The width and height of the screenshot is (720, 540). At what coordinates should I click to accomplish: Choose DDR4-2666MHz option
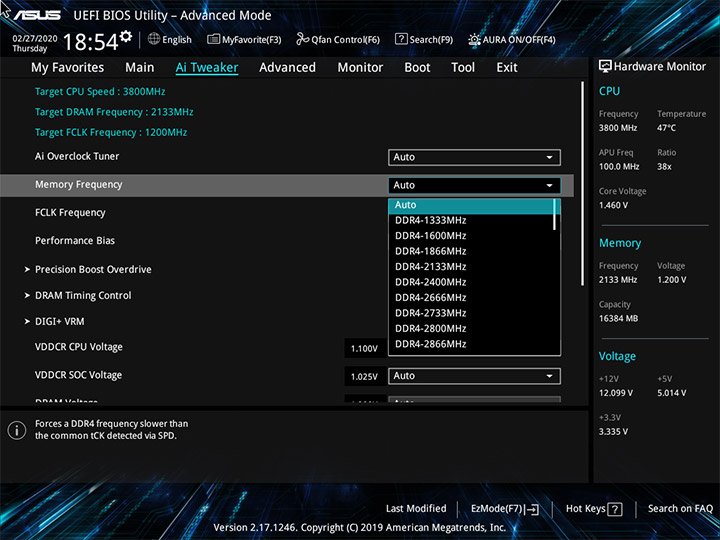click(x=431, y=298)
